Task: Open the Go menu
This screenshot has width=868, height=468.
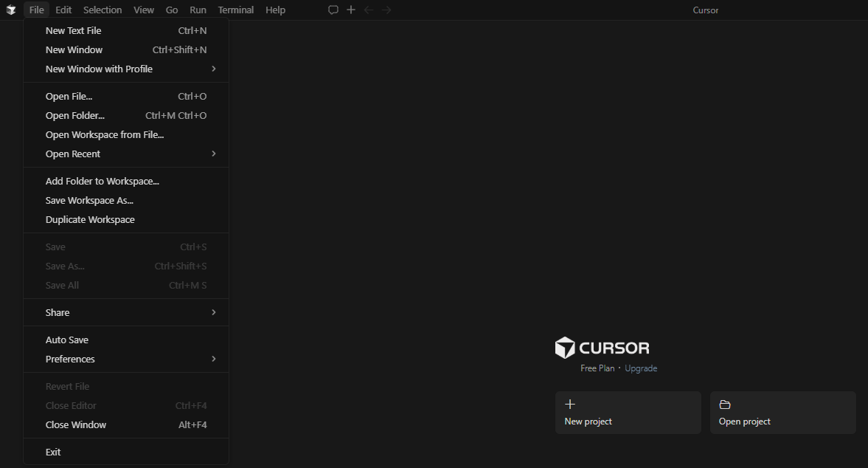Action: (x=172, y=10)
